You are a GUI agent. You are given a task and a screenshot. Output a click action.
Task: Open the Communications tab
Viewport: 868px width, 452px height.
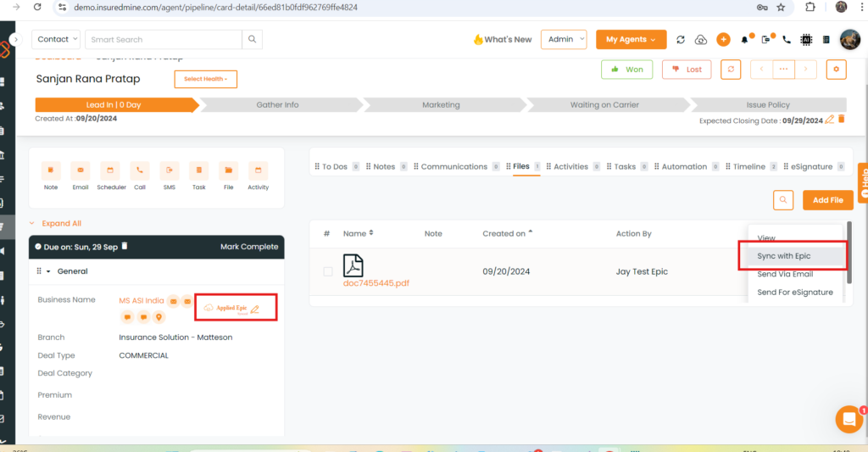[454, 166]
